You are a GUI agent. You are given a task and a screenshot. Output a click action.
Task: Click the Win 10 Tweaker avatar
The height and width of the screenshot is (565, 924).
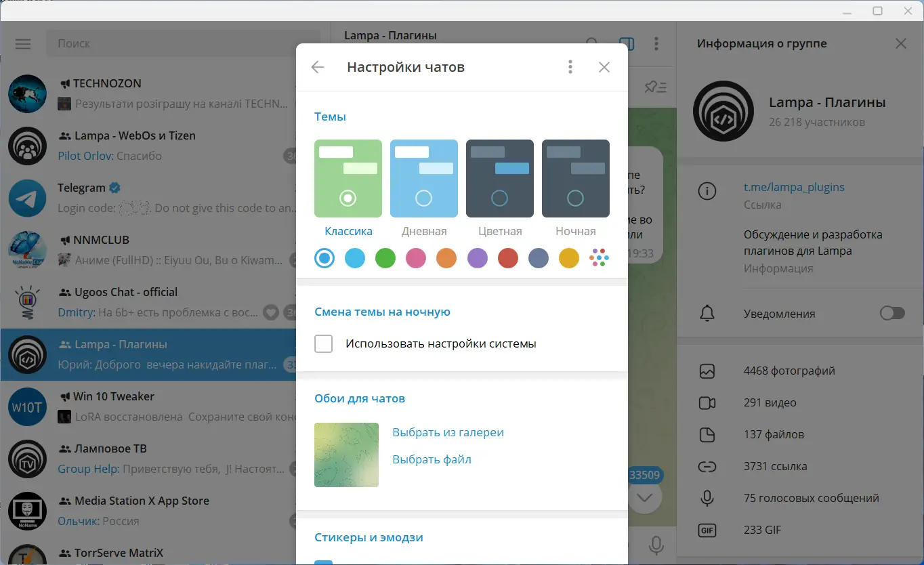[x=27, y=407]
